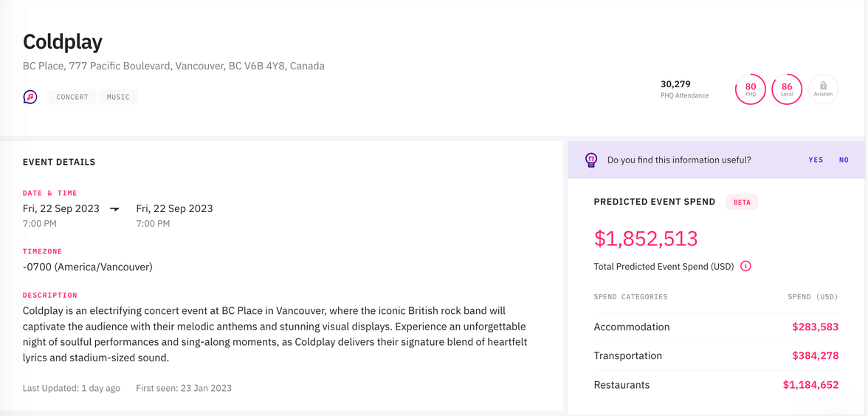Select the MUSIC tag

click(x=118, y=97)
